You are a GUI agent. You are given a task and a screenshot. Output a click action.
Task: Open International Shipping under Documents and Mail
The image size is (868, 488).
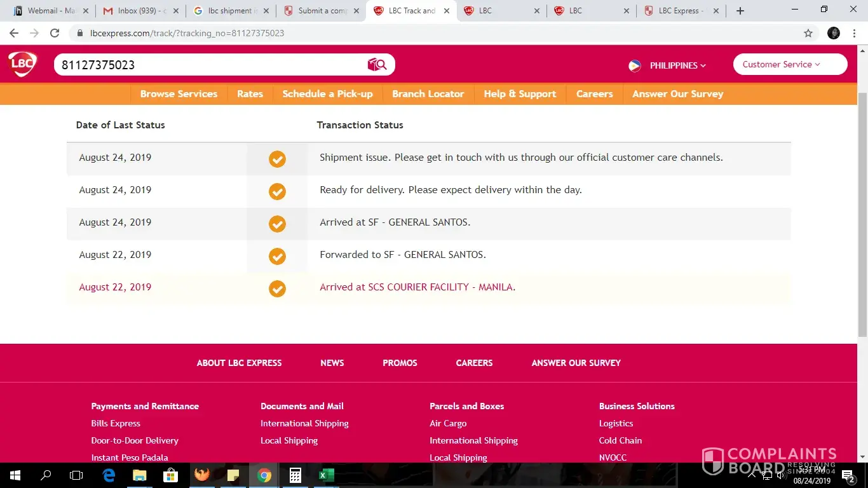point(304,423)
